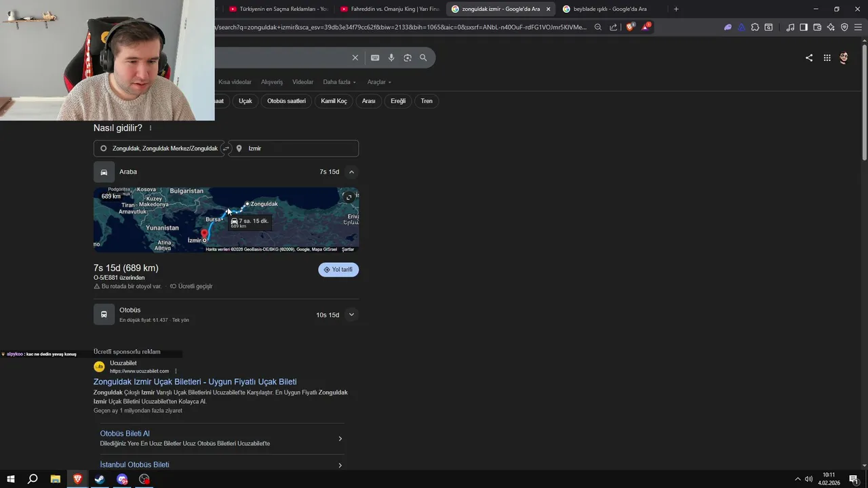Open the Windows notification center icon
This screenshot has height=488, width=868.
(x=854, y=479)
